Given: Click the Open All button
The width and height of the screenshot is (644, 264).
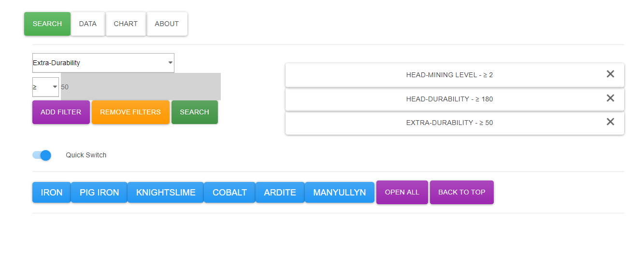Looking at the screenshot, I should click(402, 192).
